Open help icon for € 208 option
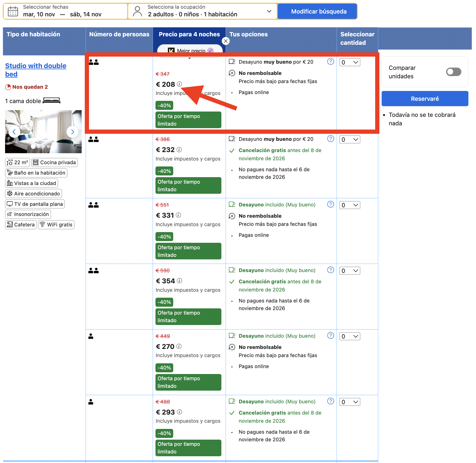This screenshot has width=476, height=463. (331, 61)
